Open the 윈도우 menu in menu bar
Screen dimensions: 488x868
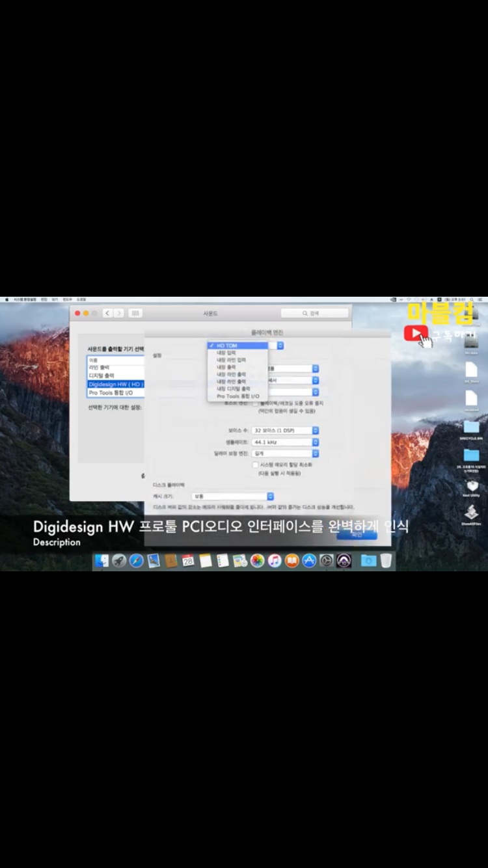pos(67,299)
